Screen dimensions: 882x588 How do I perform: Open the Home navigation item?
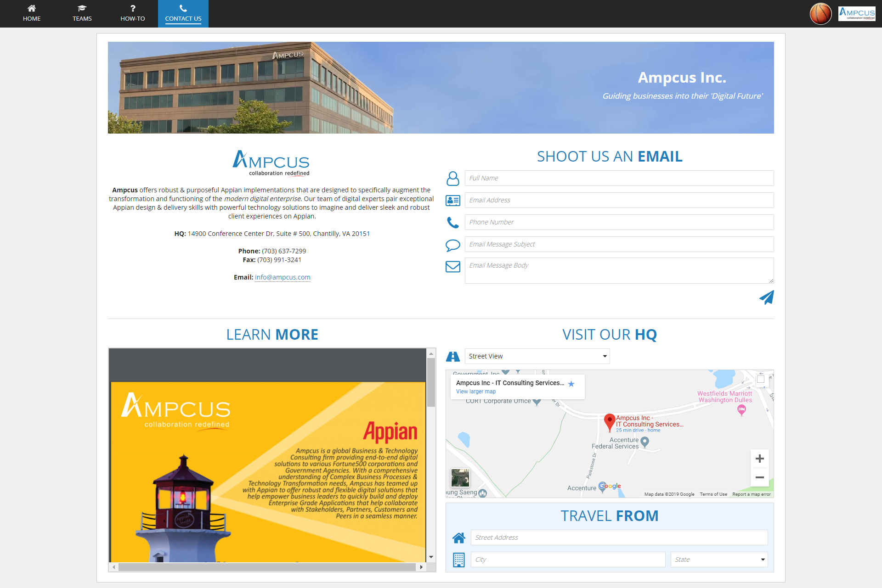32,14
